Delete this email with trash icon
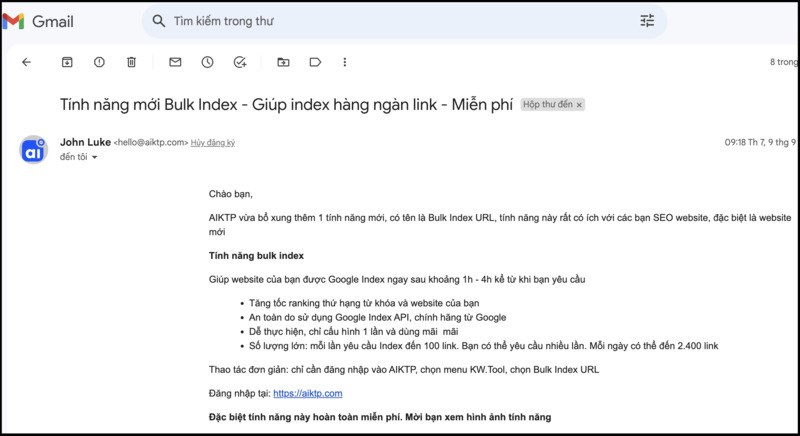The height and width of the screenshot is (436, 800). point(132,62)
